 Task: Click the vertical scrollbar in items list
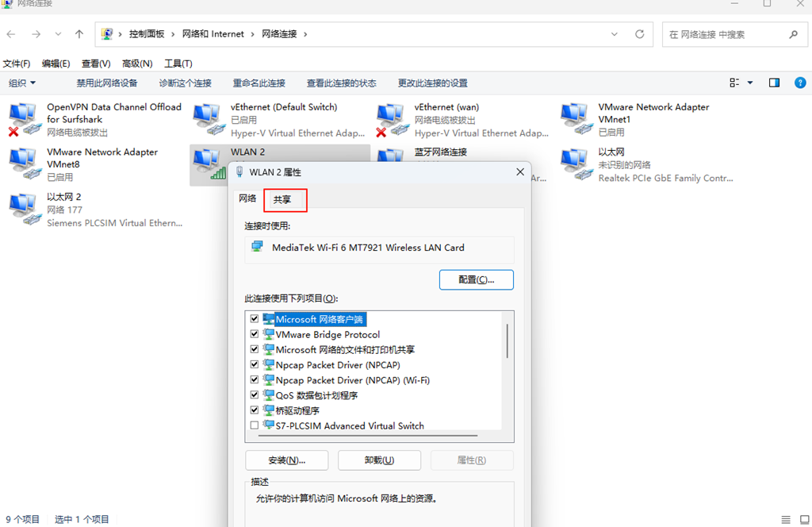(x=507, y=340)
